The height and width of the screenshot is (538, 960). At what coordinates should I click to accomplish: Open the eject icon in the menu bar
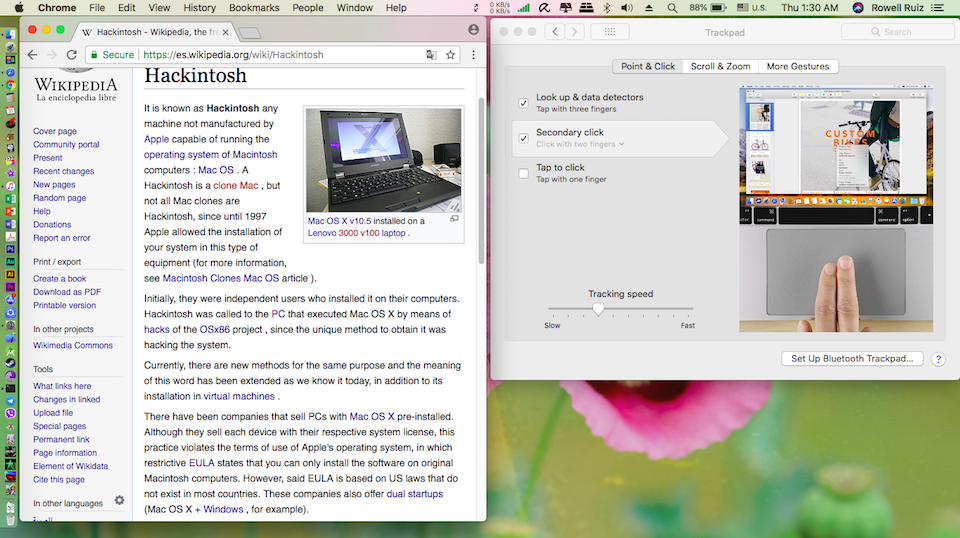click(649, 8)
